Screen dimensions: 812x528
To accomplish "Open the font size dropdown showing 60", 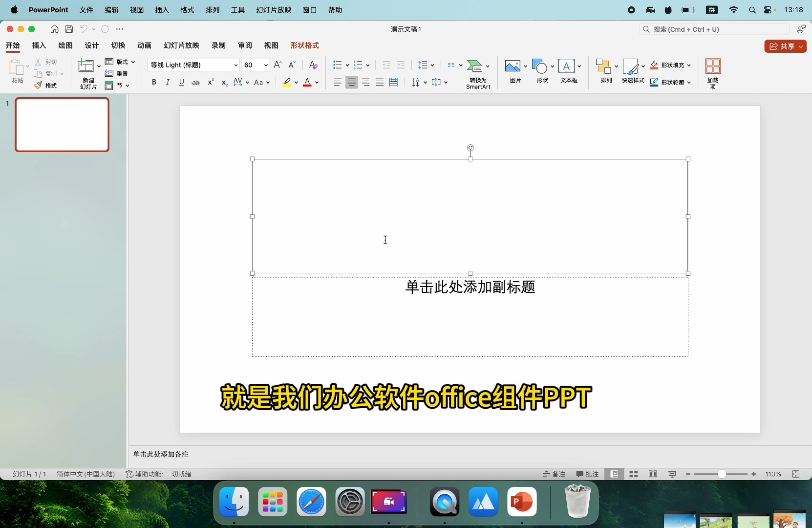I will (266, 65).
